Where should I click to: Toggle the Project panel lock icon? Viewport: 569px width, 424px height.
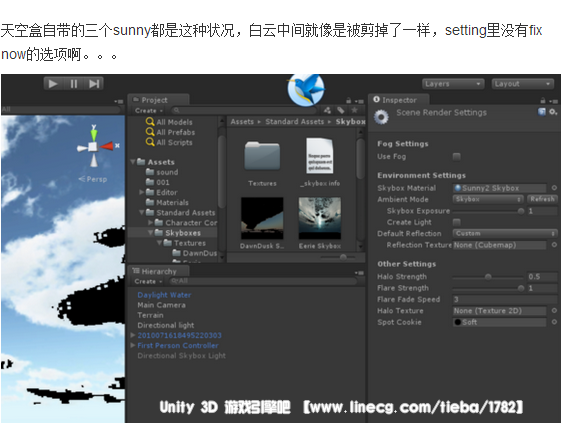pos(348,101)
